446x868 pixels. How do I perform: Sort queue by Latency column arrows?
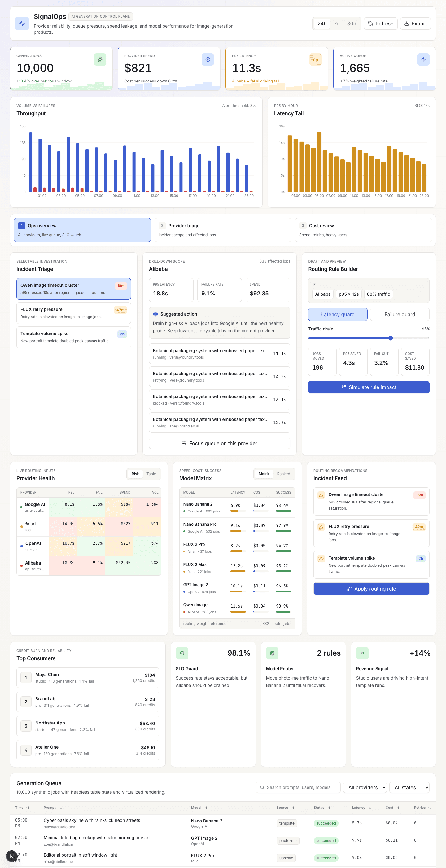pos(369,808)
